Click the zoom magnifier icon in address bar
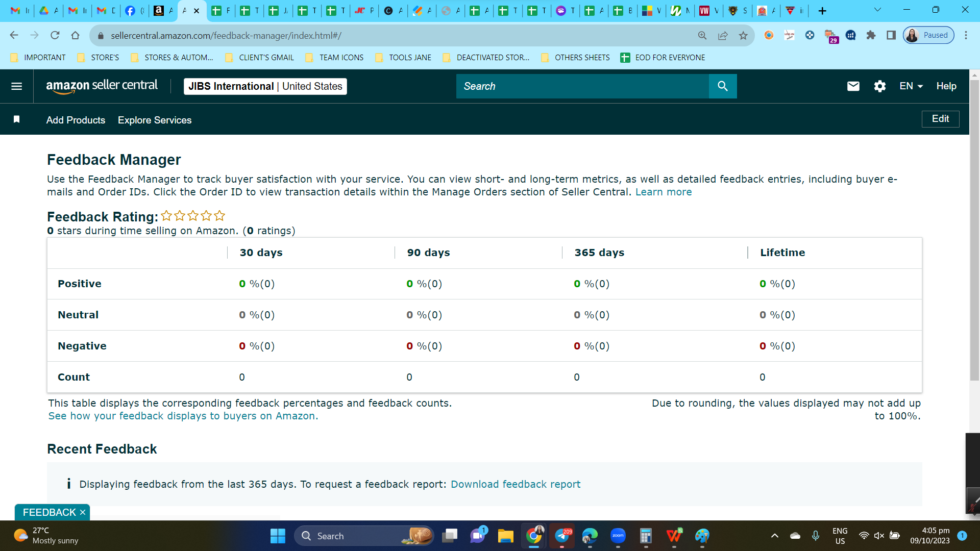Viewport: 980px width, 551px height. pyautogui.click(x=702, y=35)
